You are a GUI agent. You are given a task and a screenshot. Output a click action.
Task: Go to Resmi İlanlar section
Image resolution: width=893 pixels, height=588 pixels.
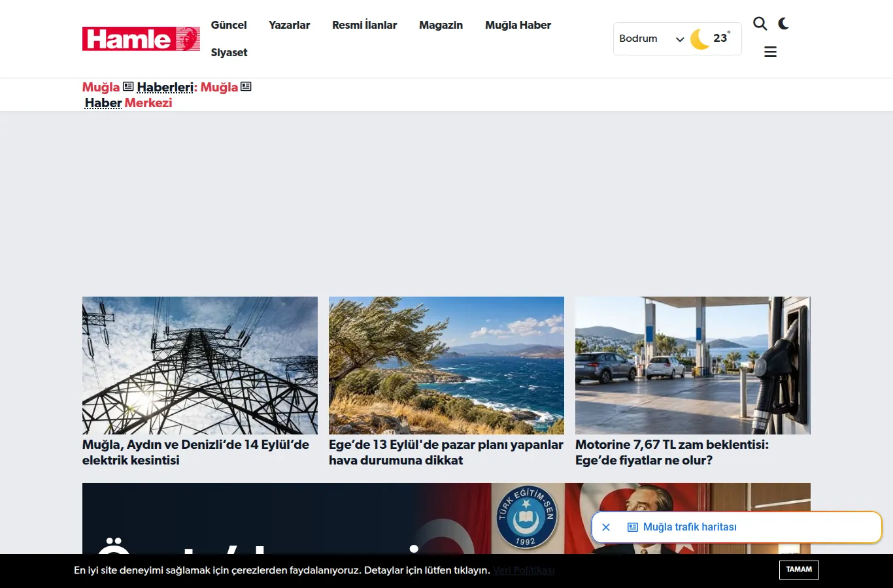tap(364, 25)
